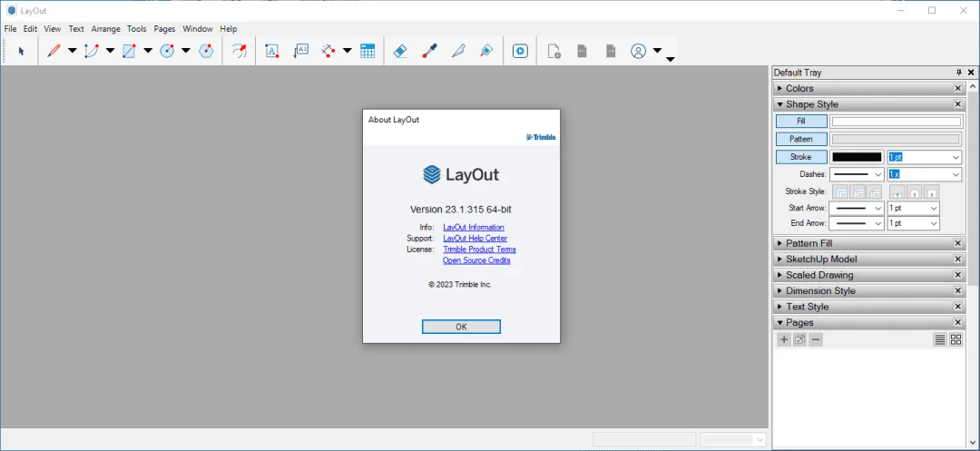Open the End Arrow style dropdown

[x=857, y=223]
